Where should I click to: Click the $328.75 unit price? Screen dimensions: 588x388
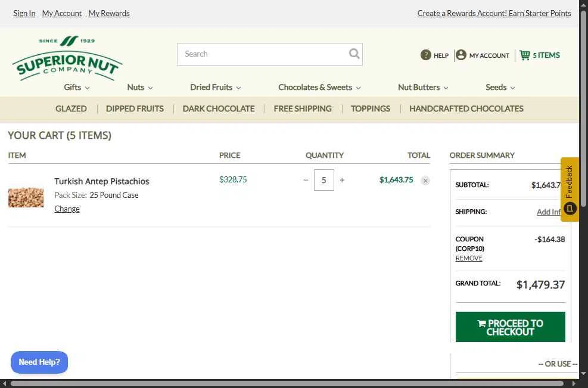233,180
